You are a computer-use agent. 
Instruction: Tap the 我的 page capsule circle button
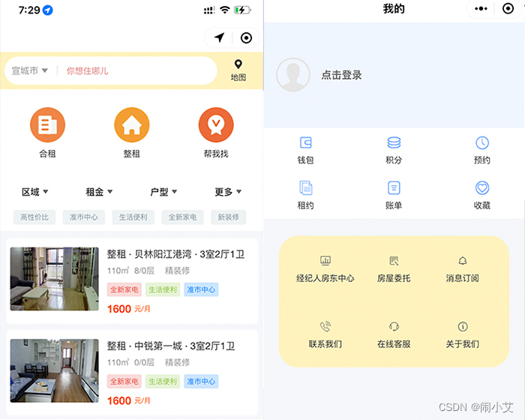(508, 9)
